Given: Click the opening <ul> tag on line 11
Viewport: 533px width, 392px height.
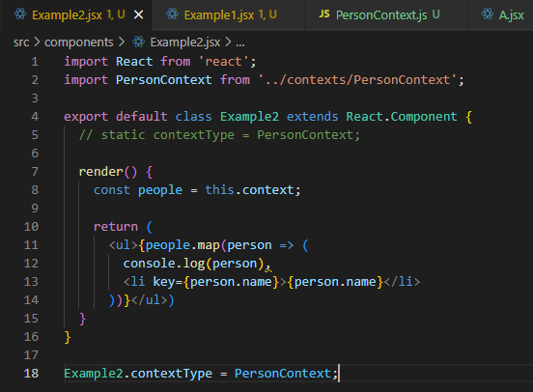Looking at the screenshot, I should [123, 245].
